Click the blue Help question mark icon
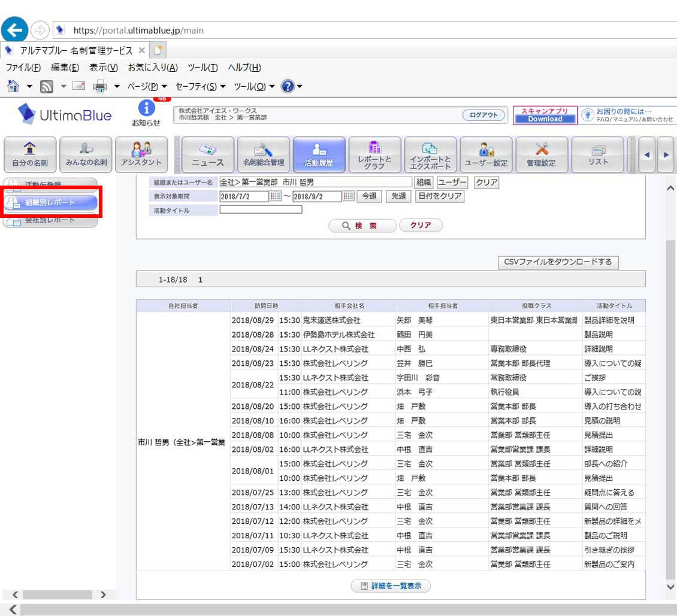 288,86
